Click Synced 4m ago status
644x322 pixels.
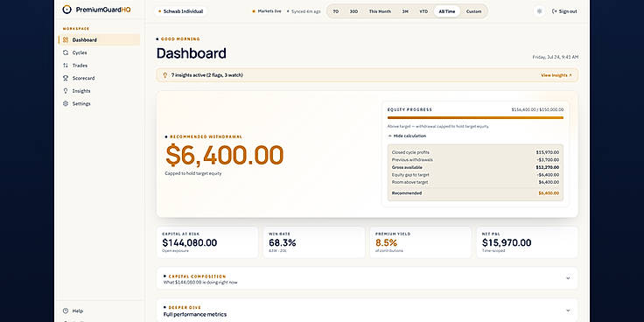coord(304,11)
